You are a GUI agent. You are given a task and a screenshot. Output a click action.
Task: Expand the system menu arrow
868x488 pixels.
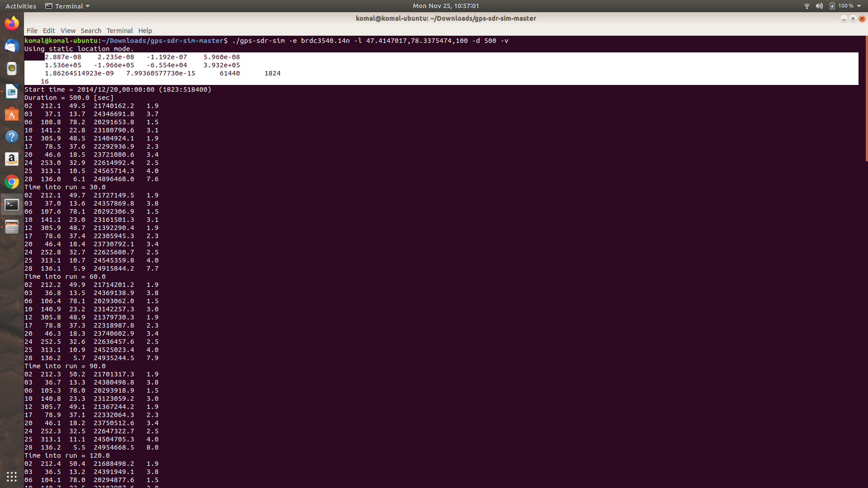click(x=859, y=6)
